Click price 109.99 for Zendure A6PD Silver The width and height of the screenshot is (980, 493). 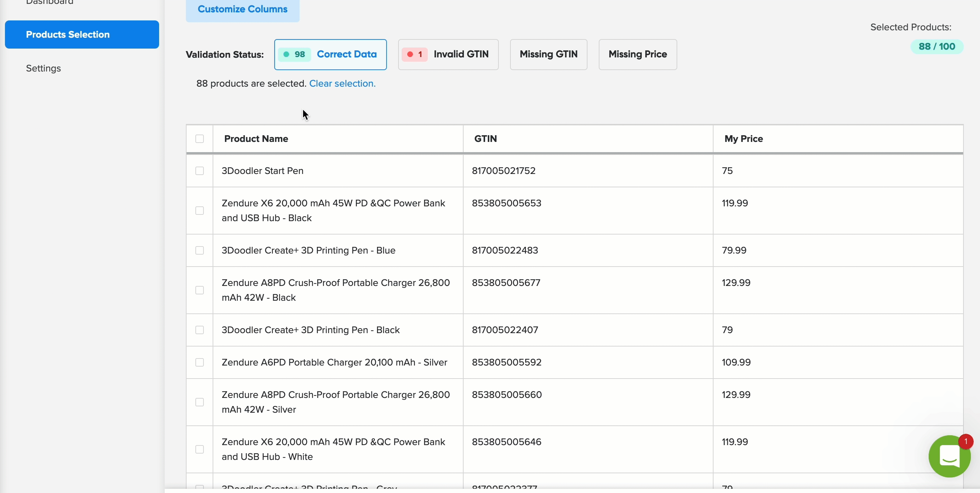tap(736, 362)
